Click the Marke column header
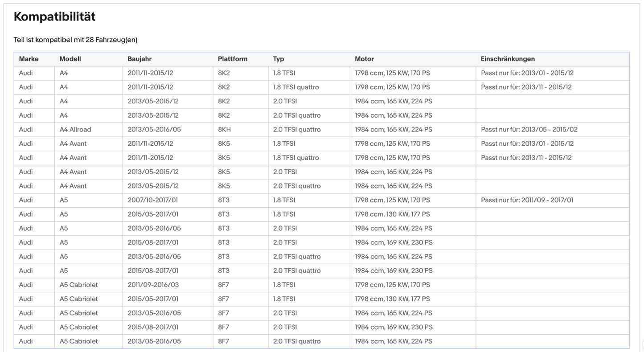 [x=29, y=59]
